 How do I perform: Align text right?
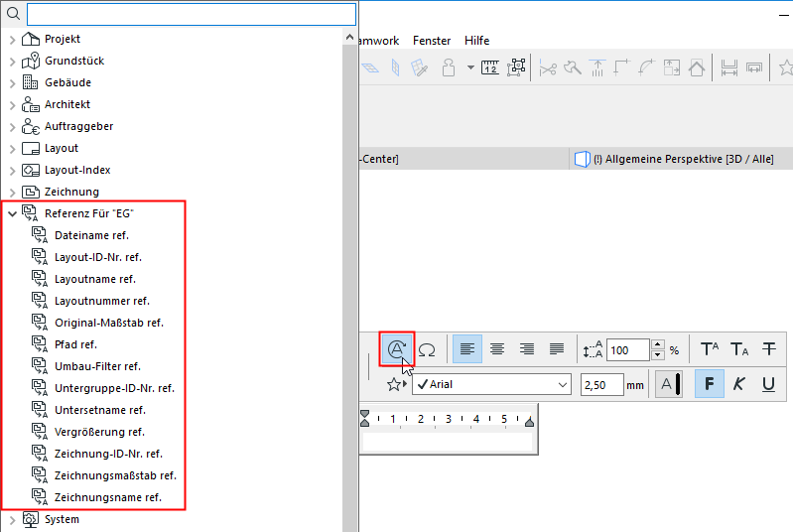pos(527,349)
